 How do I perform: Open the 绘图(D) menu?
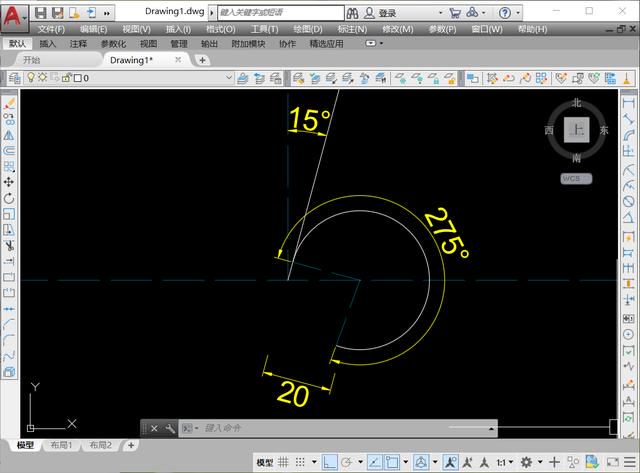[308, 29]
